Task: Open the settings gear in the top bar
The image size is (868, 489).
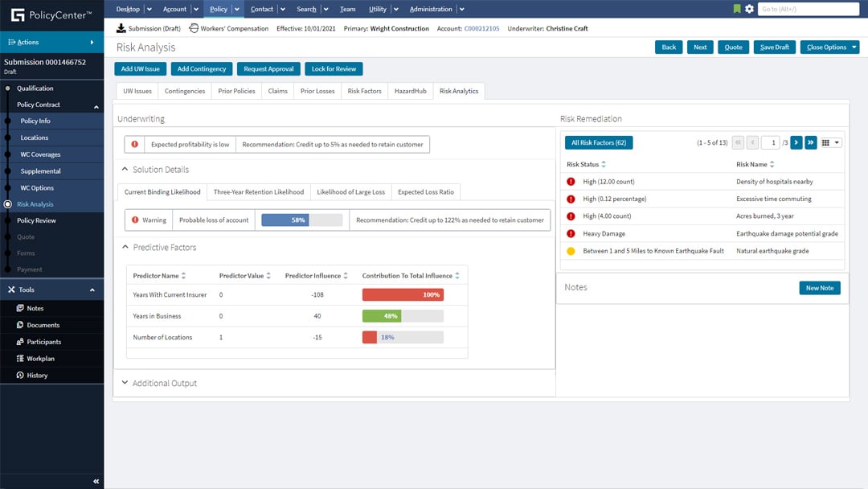Action: [x=749, y=9]
